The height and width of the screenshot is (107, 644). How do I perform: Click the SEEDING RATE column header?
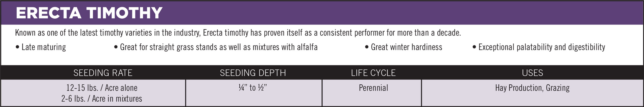point(103,73)
